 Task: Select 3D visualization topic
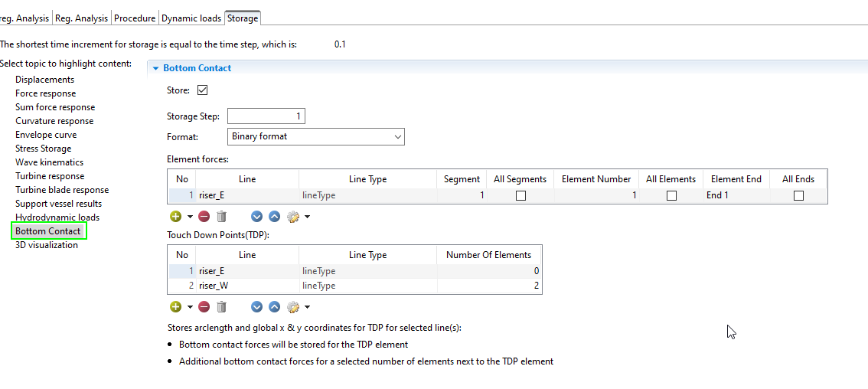[x=46, y=245]
